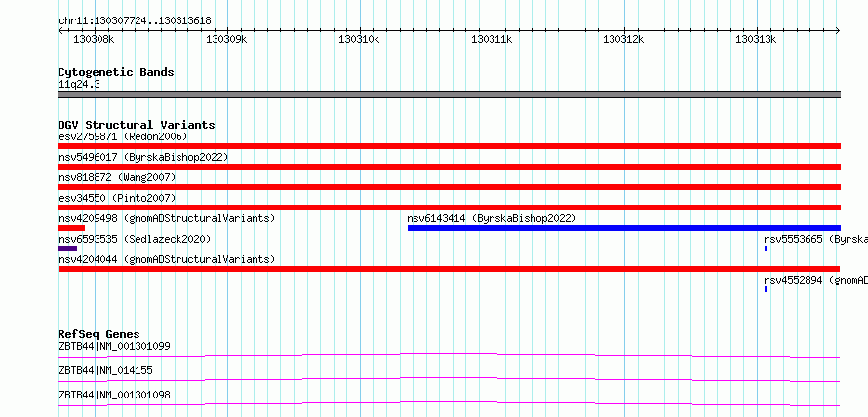Screen dimensions: 868x417
Task: Select the red bar for nsv5496017
Action: [x=449, y=167]
